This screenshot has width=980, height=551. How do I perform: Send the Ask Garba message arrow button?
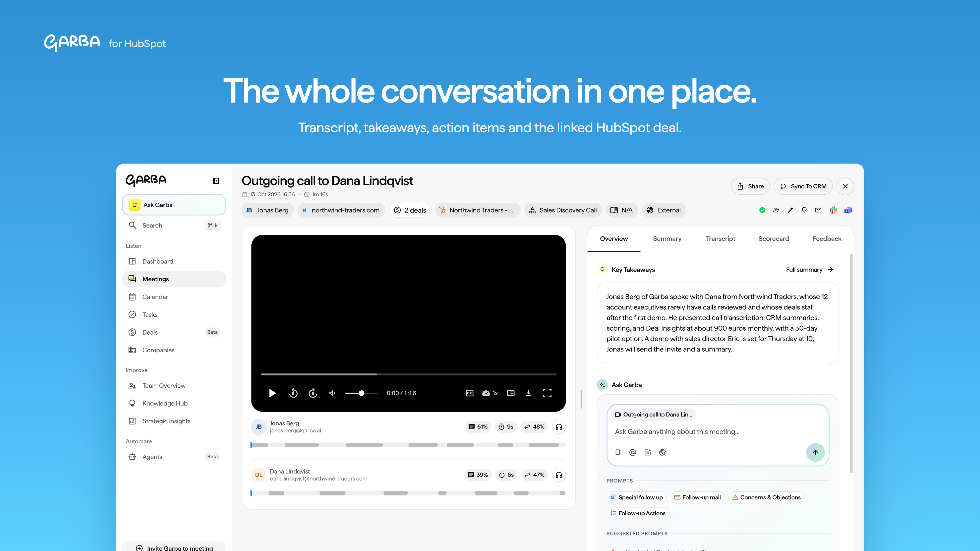point(815,452)
